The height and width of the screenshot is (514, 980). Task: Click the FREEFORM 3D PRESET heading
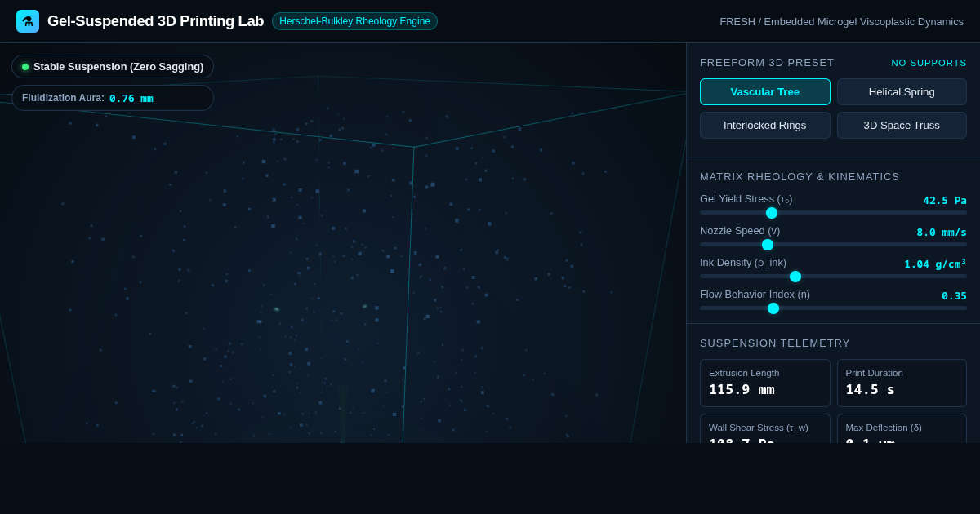point(767,63)
